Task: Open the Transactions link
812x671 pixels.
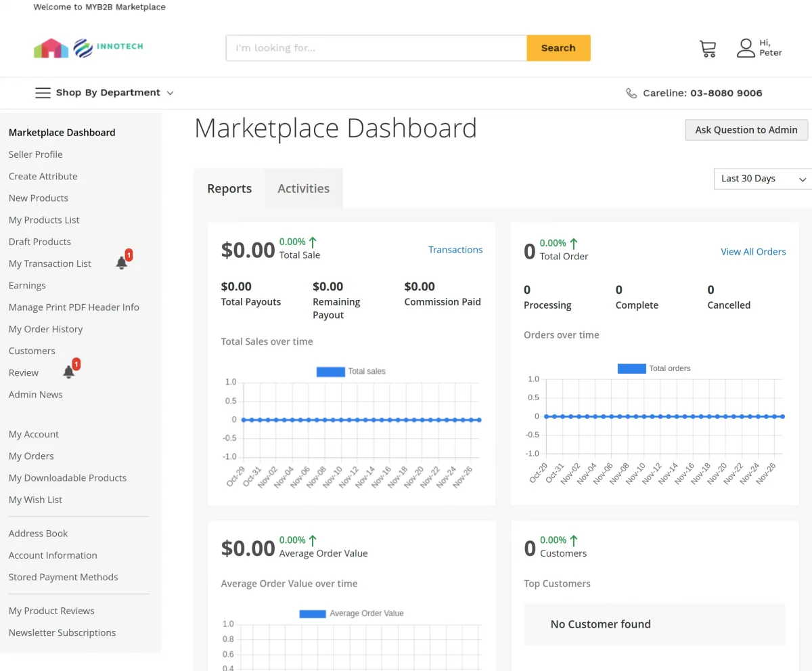Action: click(455, 249)
